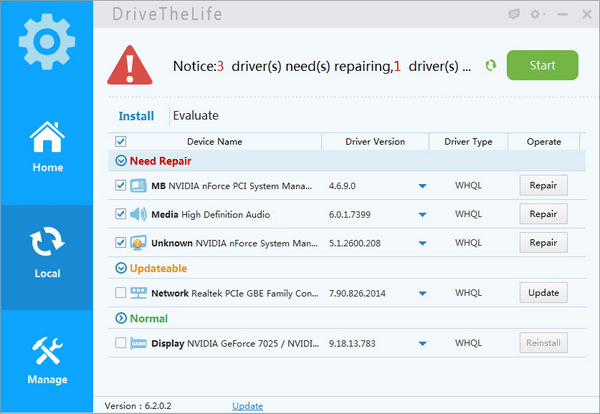
Task: Click the green refresh scan icon
Action: coord(491,65)
